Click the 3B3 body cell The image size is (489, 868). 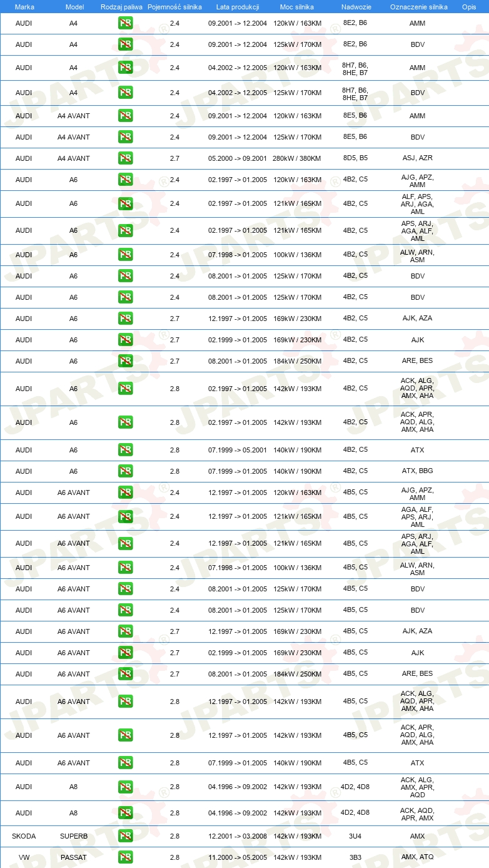(x=355, y=857)
